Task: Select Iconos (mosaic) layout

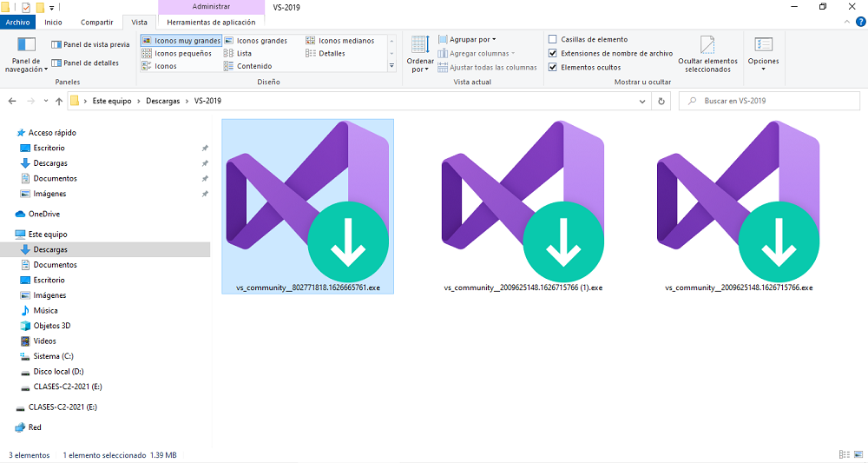Action: click(160, 66)
